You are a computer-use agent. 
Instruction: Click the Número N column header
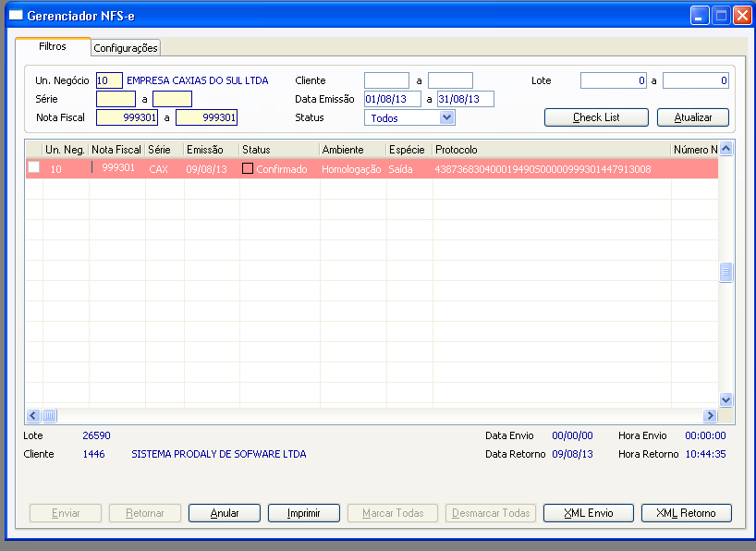[695, 150]
